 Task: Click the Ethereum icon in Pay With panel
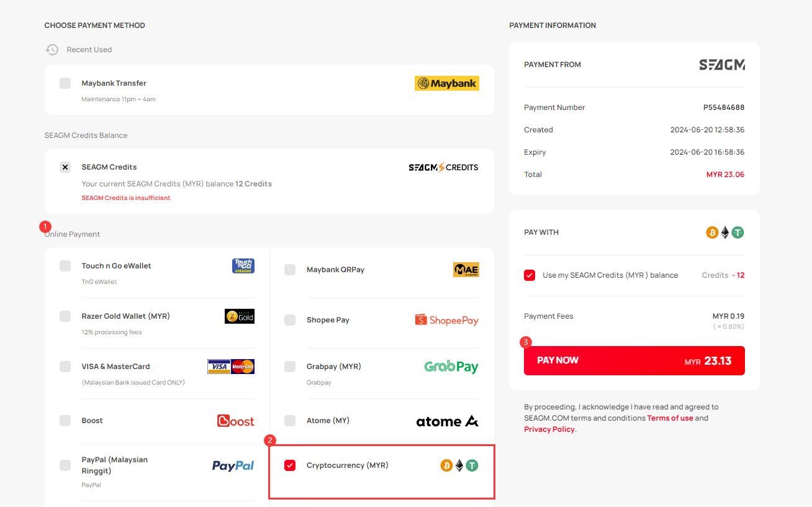click(725, 232)
